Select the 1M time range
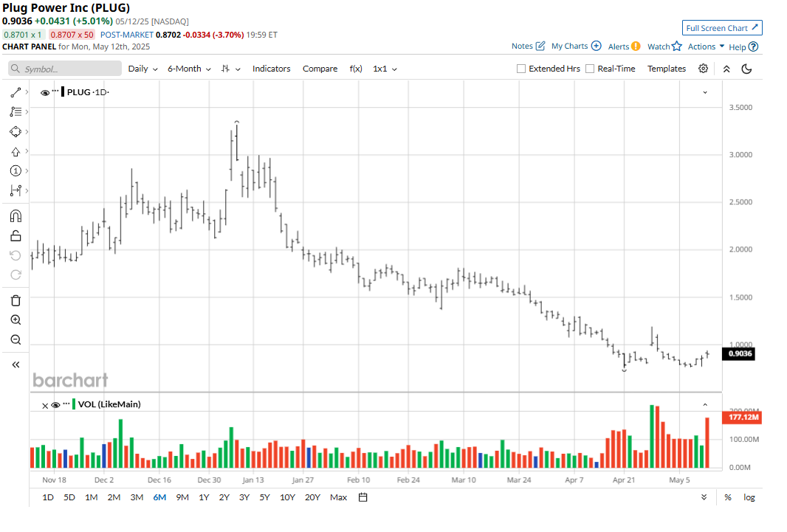The height and width of the screenshot is (532, 787). (91, 497)
